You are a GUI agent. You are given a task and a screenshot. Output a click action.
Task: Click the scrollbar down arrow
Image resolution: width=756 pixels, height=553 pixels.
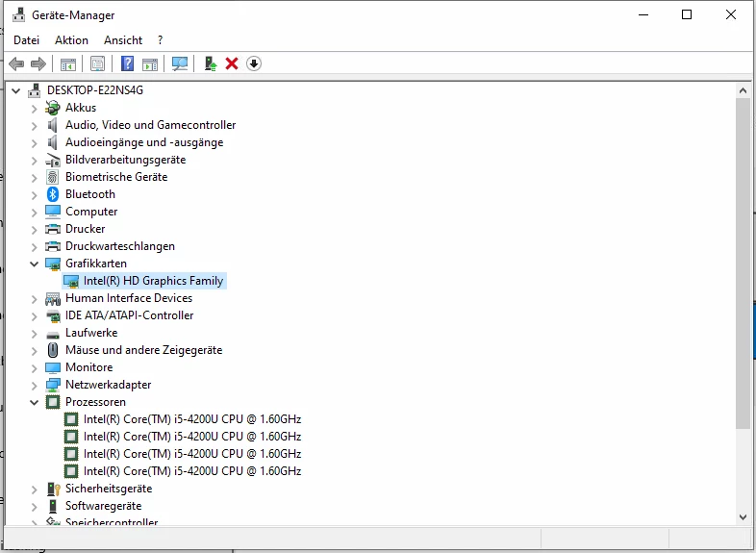click(743, 517)
